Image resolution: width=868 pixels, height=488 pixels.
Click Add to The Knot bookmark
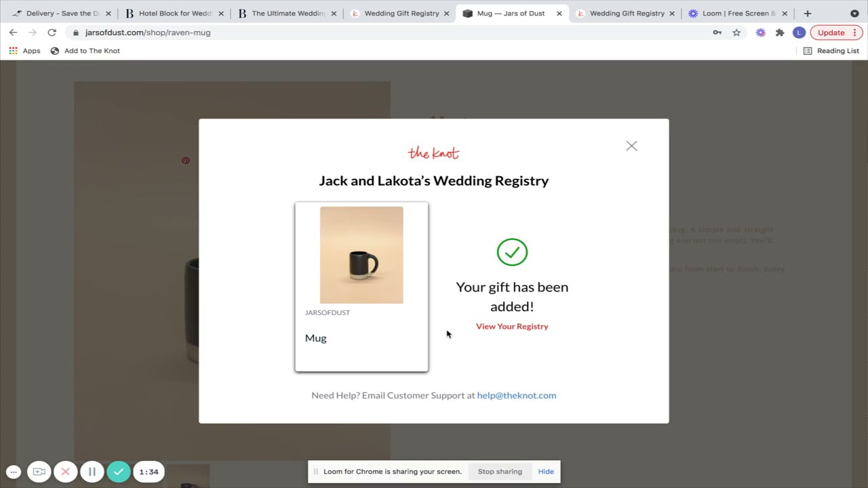point(85,51)
